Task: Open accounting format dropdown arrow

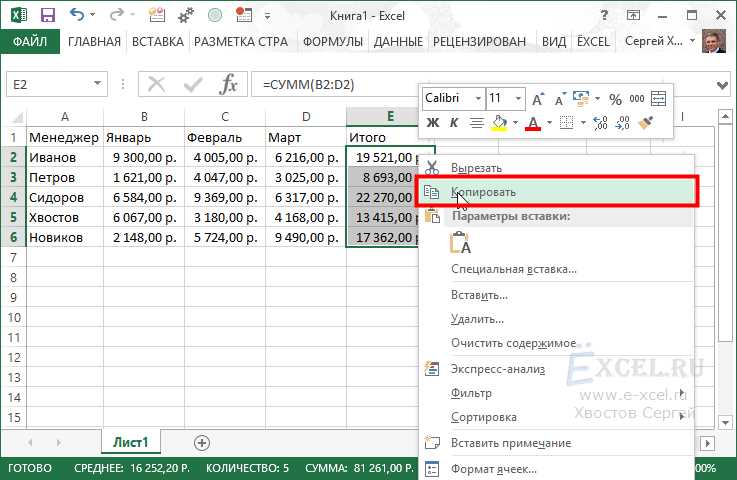Action: coord(597,99)
